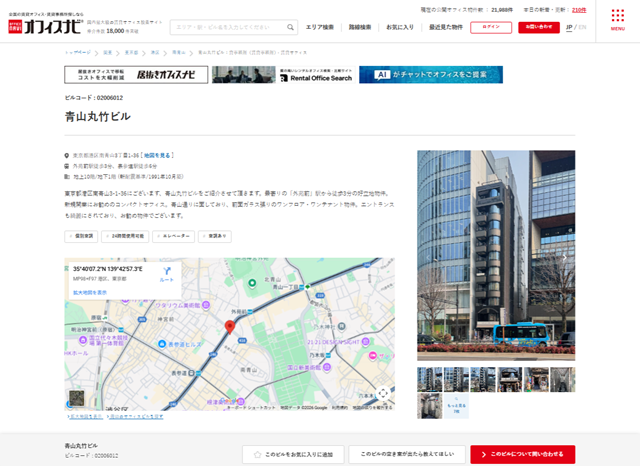Select the first building photo thumbnail

coord(429,379)
